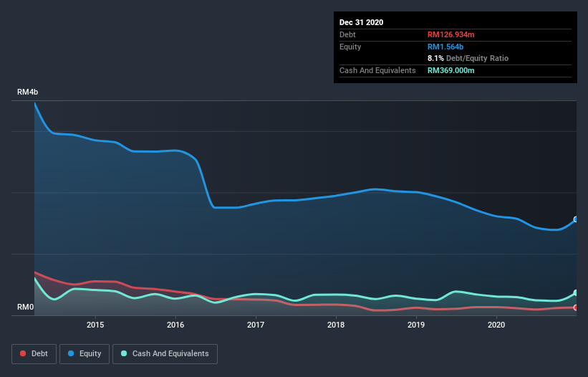Click the RM1.564b equity value
This screenshot has width=588, height=377.
point(445,47)
